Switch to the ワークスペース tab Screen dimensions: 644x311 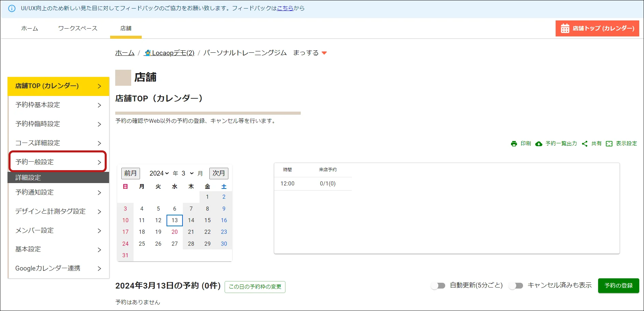pos(78,28)
